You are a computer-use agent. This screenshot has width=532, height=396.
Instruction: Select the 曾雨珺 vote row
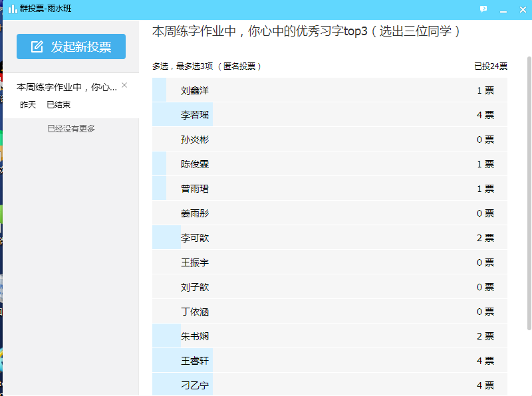coord(330,189)
